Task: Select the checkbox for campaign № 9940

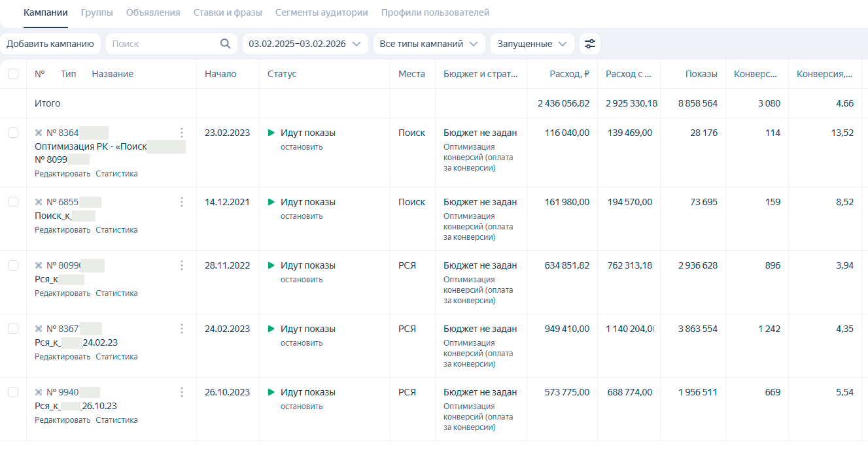Action: tap(13, 392)
